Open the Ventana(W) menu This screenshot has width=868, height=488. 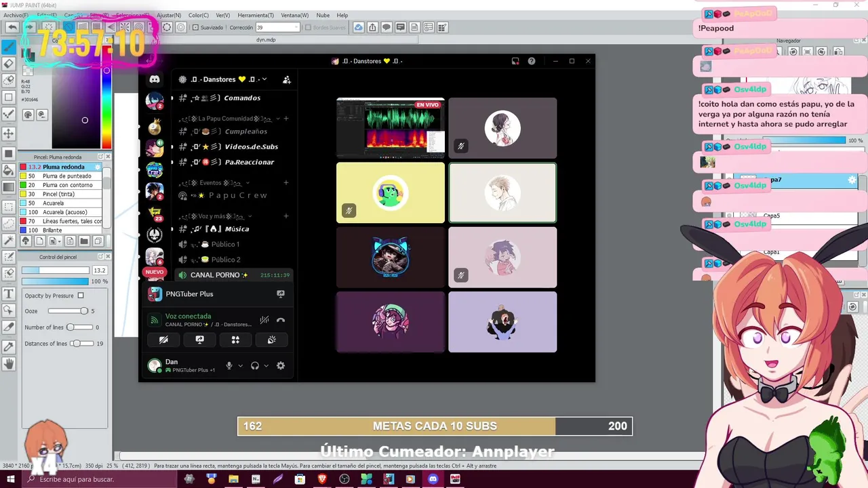(294, 15)
